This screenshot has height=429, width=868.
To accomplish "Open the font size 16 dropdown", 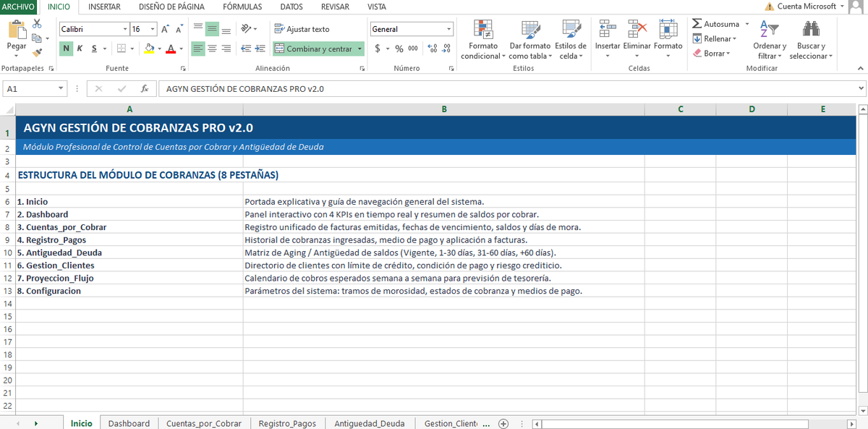I will point(152,29).
